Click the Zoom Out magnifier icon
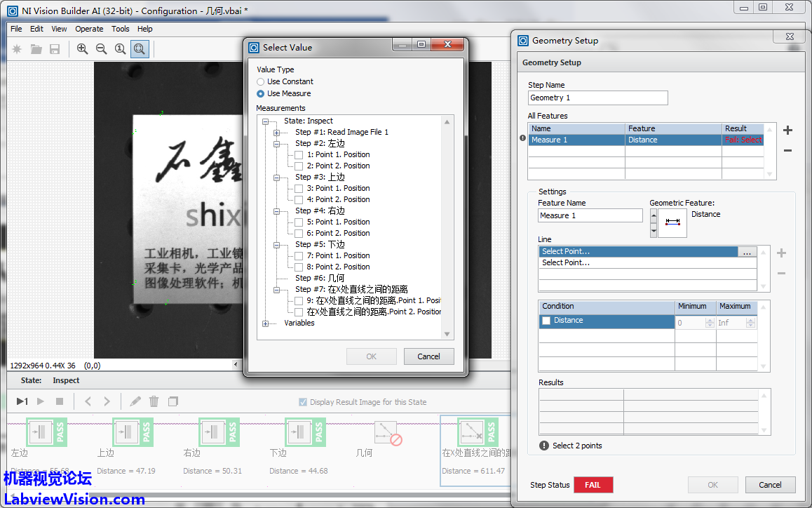This screenshot has width=812, height=508. point(102,49)
